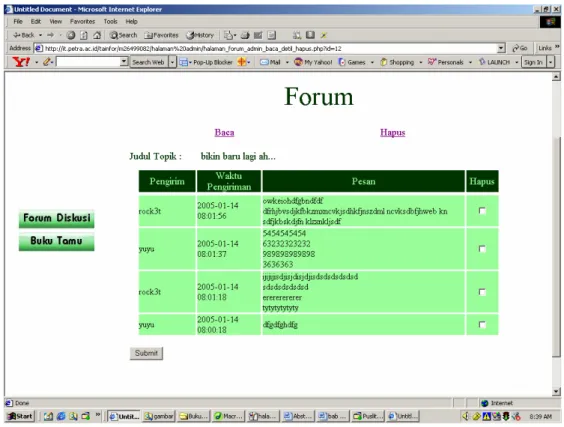Switch to the gambar taskbar window
This screenshot has height=427, width=564.
(x=159, y=416)
